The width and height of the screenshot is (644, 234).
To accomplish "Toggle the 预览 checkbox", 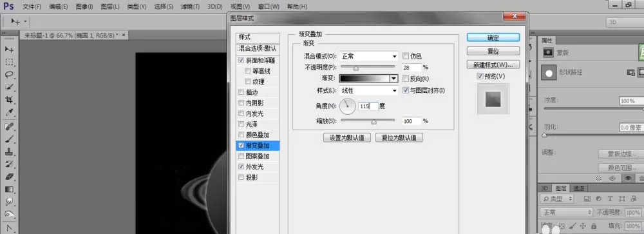I will click(x=480, y=77).
